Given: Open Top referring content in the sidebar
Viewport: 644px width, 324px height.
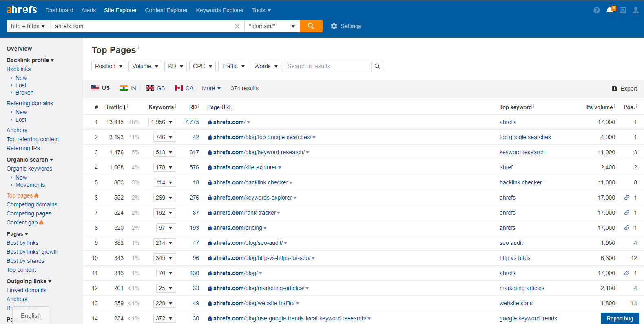Looking at the screenshot, I should 33,139.
